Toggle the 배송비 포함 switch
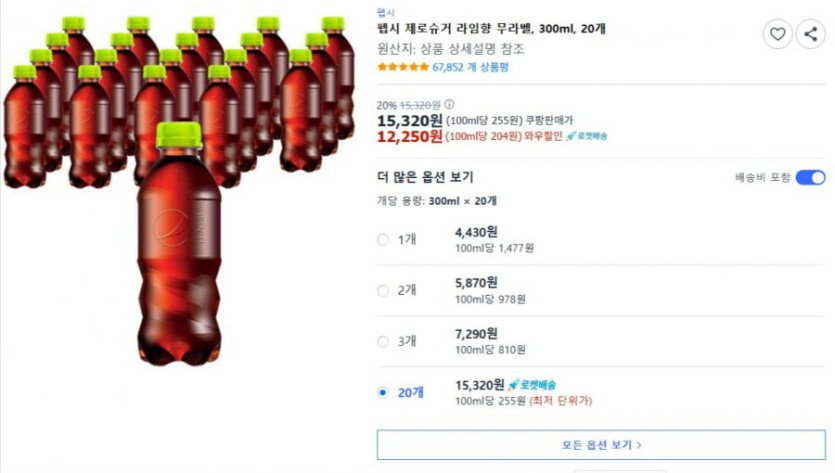835x473 pixels. click(811, 177)
